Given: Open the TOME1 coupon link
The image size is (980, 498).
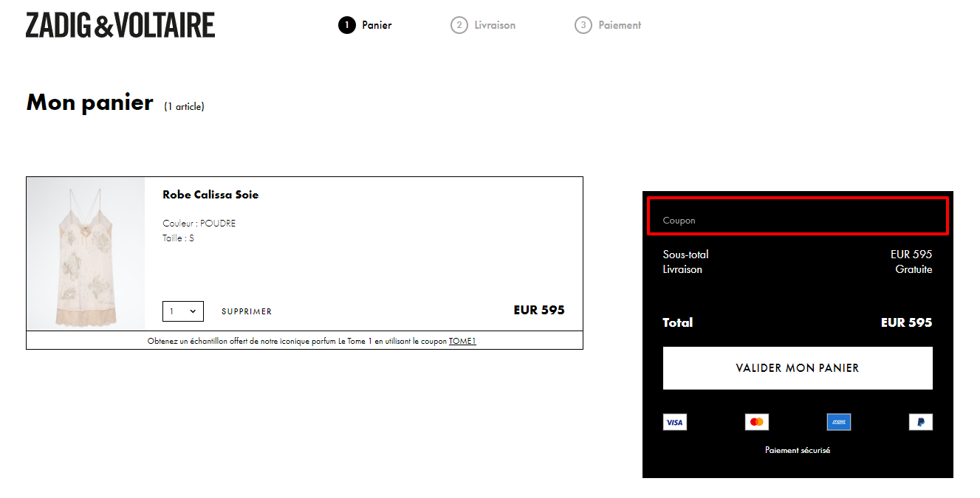Looking at the screenshot, I should pos(462,341).
